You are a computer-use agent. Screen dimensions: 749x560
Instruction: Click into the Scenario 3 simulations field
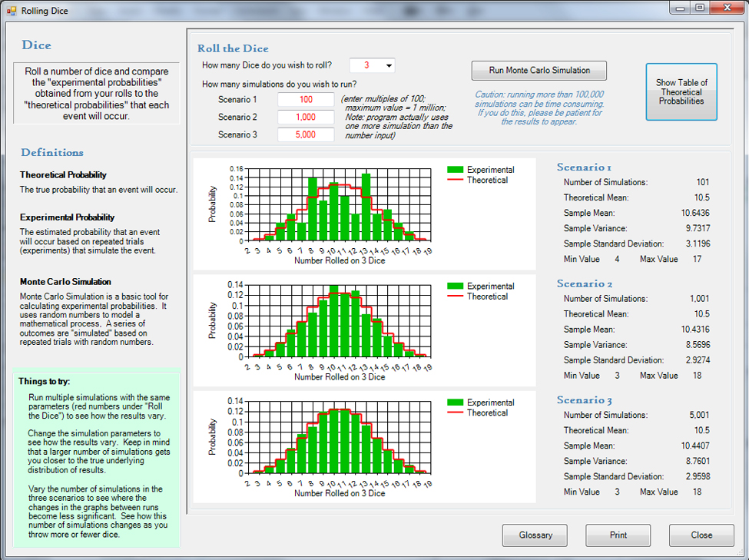pyautogui.click(x=306, y=134)
